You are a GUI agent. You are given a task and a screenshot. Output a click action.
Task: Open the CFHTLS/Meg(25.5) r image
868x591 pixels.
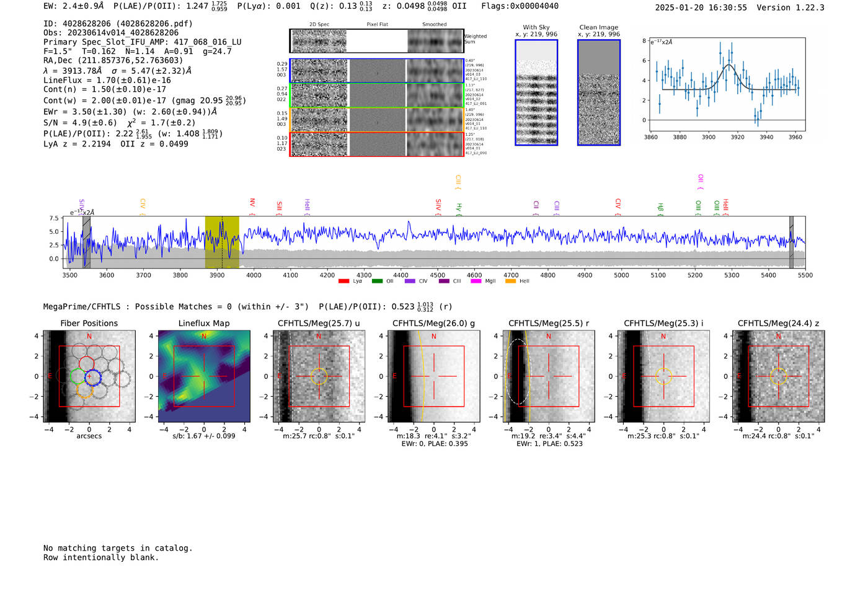(549, 376)
